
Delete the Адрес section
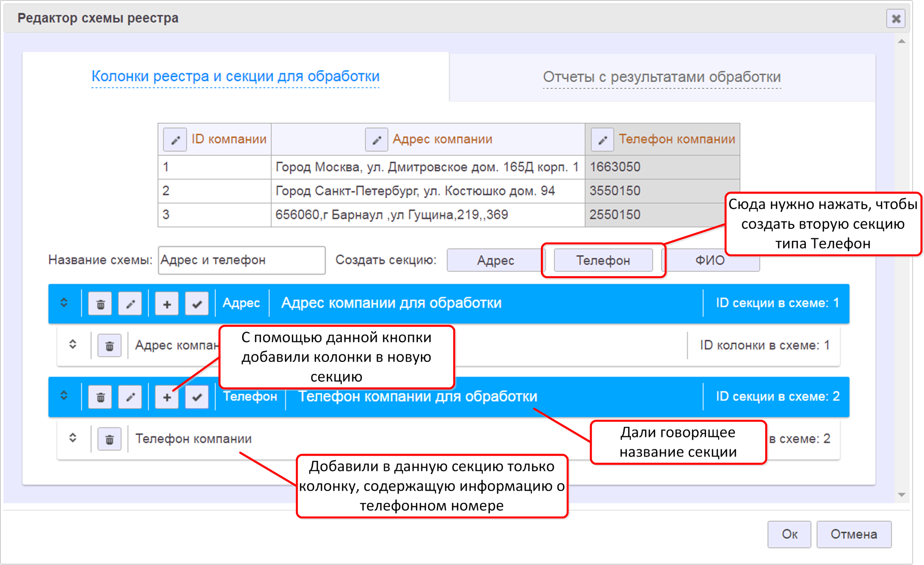click(100, 304)
